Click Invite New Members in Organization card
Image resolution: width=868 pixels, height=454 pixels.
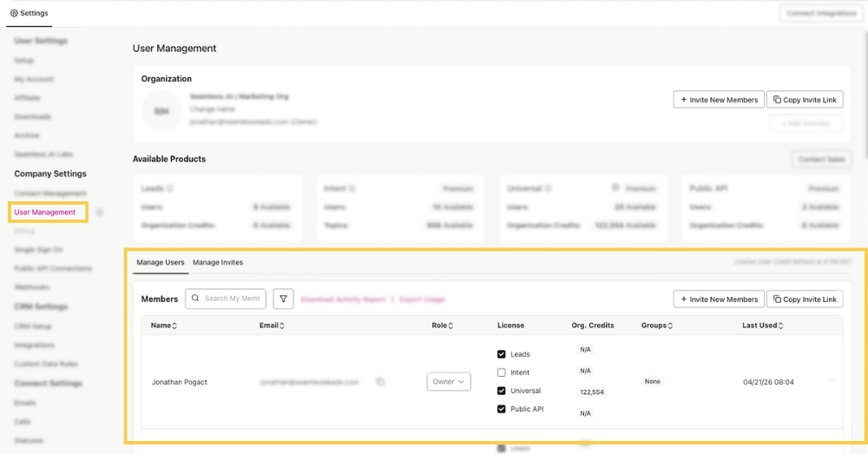[x=719, y=100]
